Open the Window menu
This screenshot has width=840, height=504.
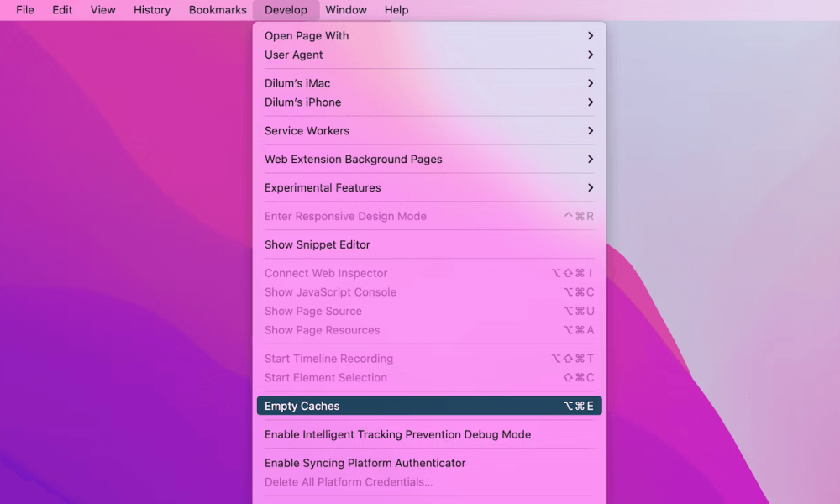point(346,10)
